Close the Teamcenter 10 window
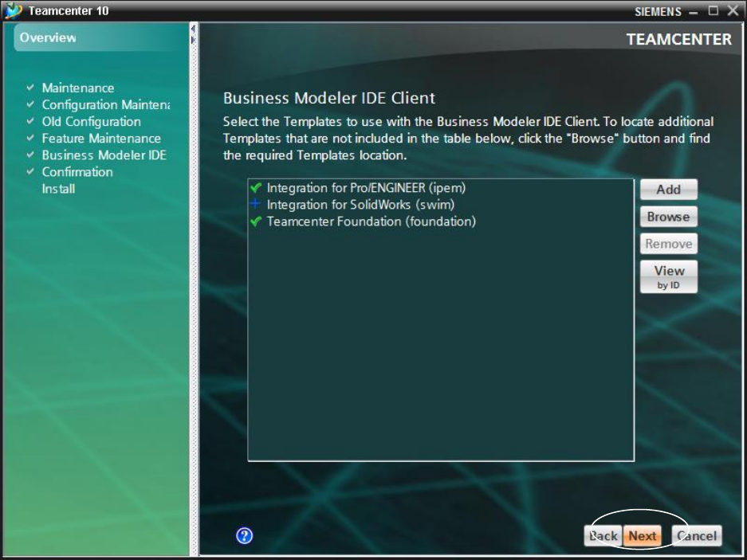The width and height of the screenshot is (747, 560). [x=733, y=10]
